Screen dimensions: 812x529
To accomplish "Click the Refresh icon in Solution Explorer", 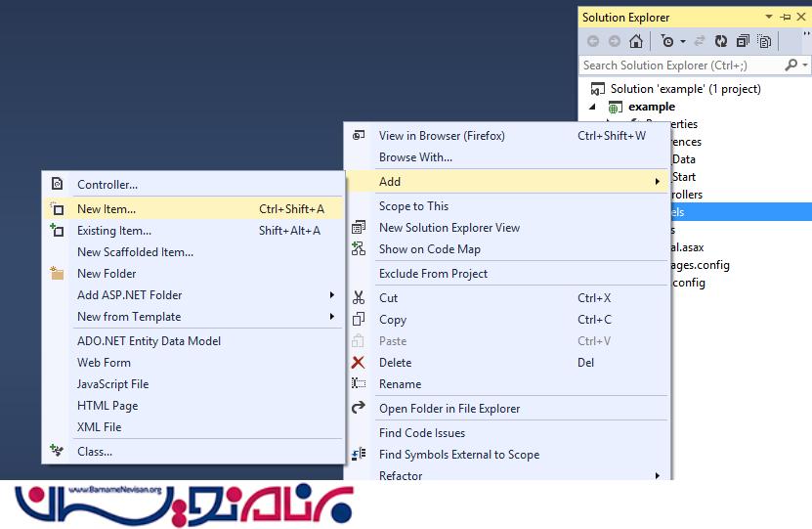I will coord(721,41).
